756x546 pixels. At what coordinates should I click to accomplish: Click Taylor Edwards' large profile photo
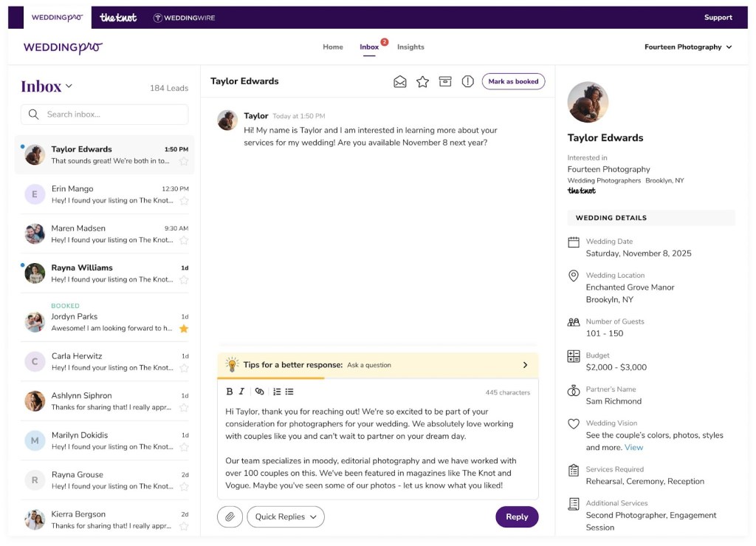(x=588, y=102)
